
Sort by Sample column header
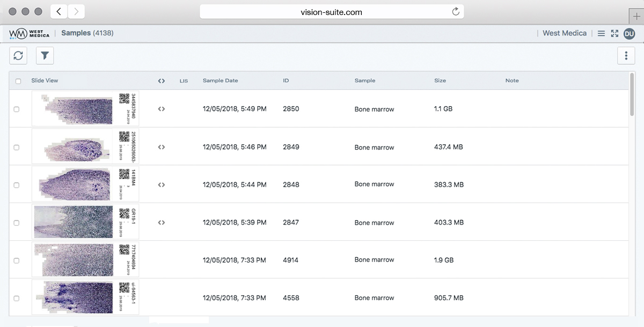[x=365, y=80]
